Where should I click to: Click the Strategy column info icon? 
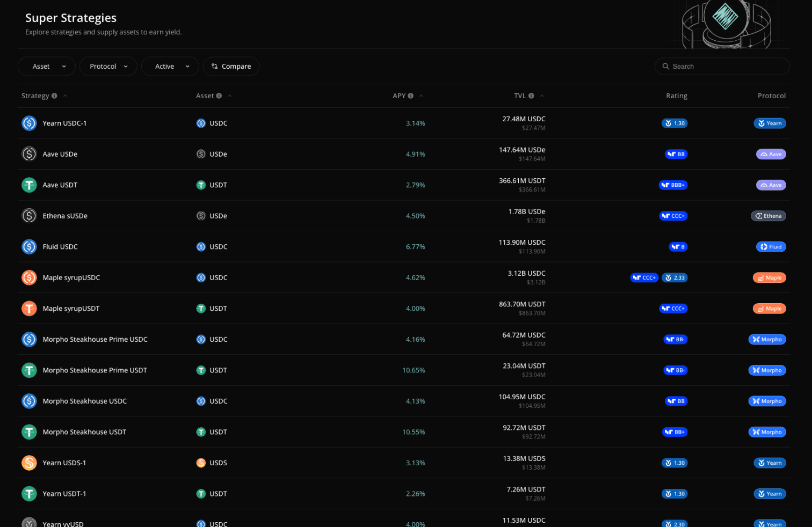54,96
